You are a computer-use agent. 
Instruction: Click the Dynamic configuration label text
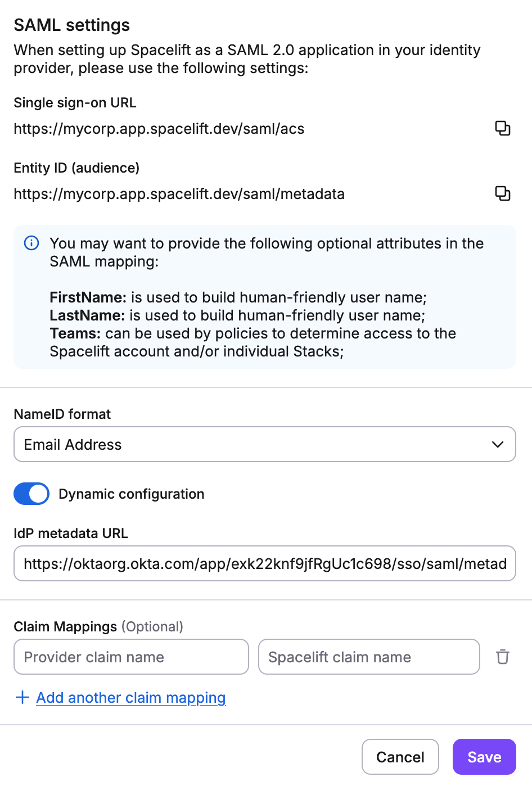pos(131,494)
